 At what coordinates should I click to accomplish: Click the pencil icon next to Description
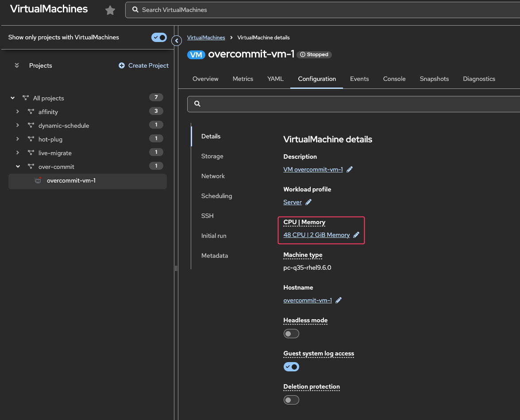tap(350, 169)
